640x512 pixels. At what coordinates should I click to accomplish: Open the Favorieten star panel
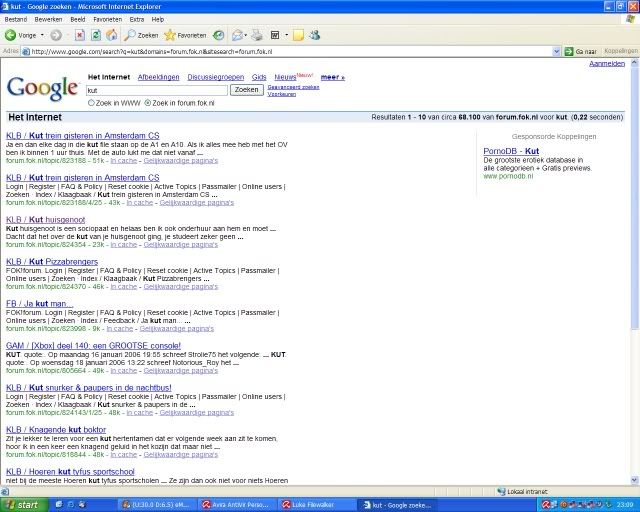pos(185,36)
